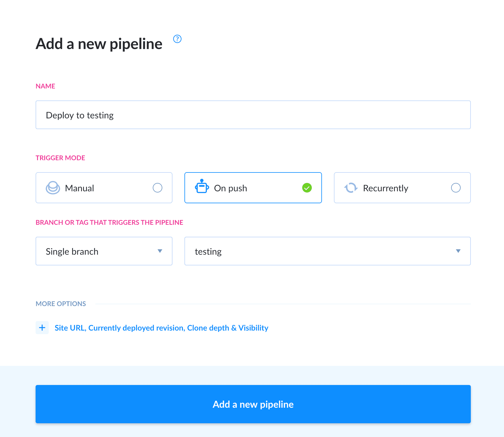Click the More Options section header
Image resolution: width=504 pixels, height=437 pixels.
(61, 304)
